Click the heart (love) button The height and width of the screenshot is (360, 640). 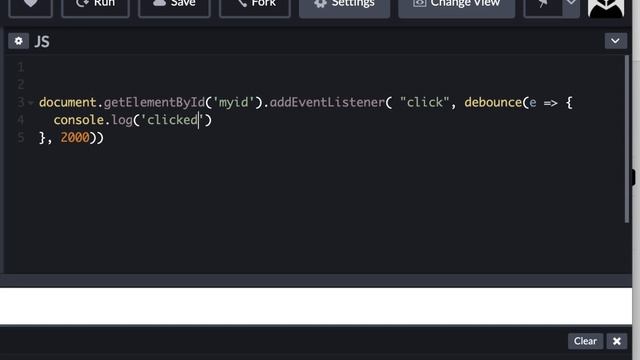click(31, 6)
